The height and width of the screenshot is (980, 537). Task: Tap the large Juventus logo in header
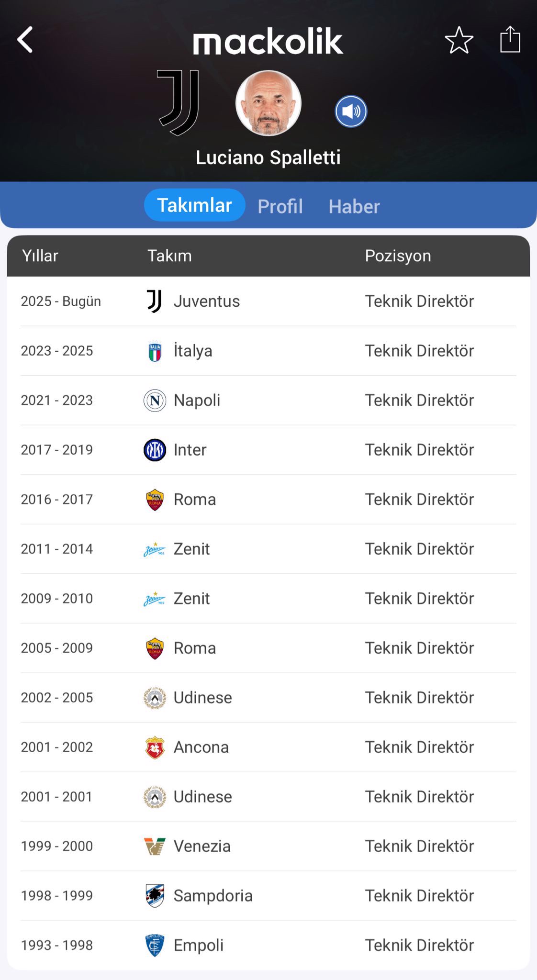pyautogui.click(x=179, y=102)
